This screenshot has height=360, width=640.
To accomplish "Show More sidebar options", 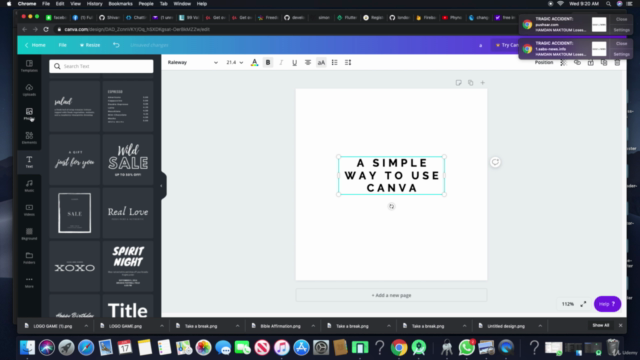I will click(x=29, y=282).
